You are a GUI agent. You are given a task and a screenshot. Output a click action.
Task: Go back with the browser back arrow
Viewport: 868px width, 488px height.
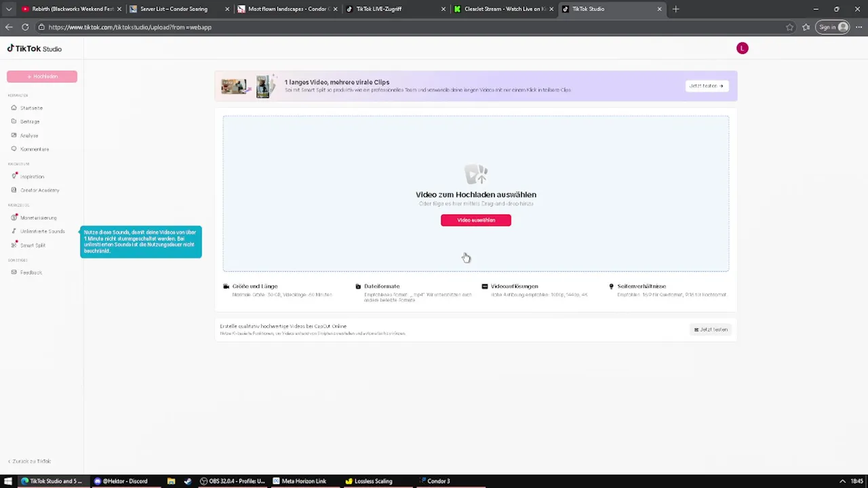[9, 27]
